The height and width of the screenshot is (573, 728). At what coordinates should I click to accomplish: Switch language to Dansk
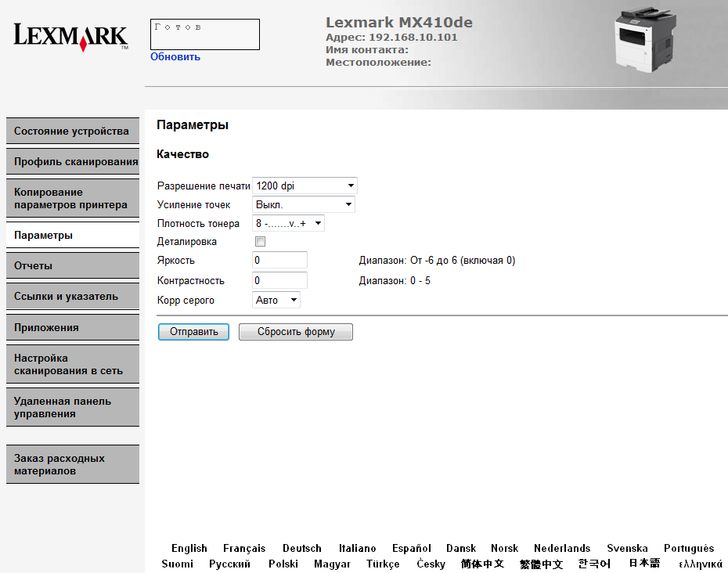pos(461,549)
